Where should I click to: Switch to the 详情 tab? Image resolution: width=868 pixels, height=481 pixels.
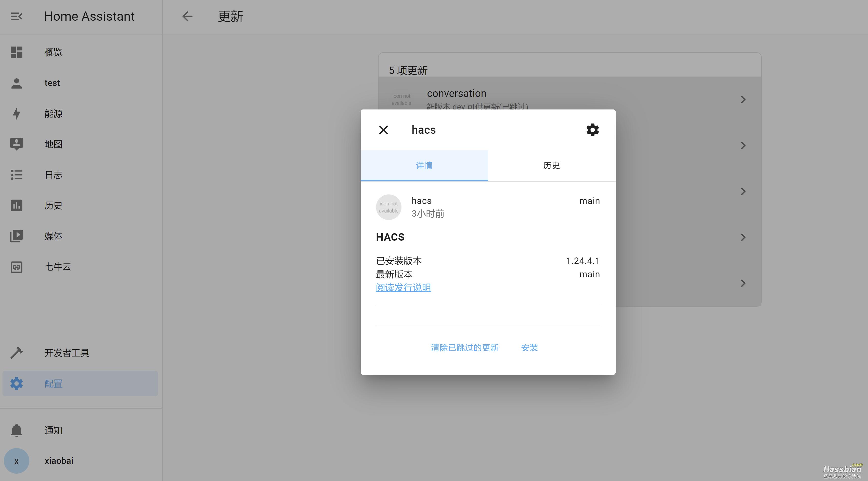pyautogui.click(x=424, y=165)
